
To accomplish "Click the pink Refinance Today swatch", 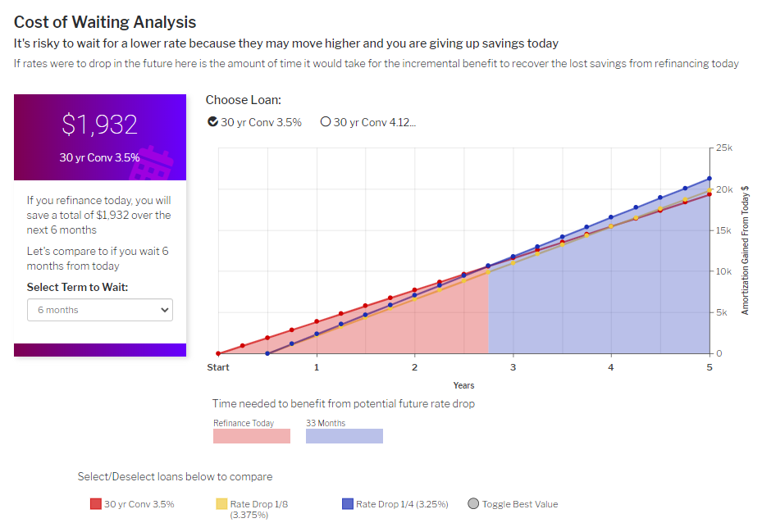I will (252, 436).
